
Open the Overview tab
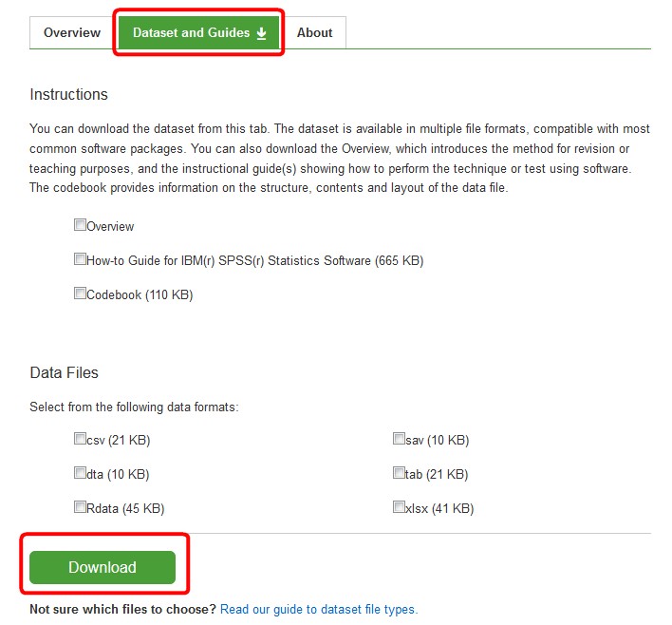click(x=72, y=32)
